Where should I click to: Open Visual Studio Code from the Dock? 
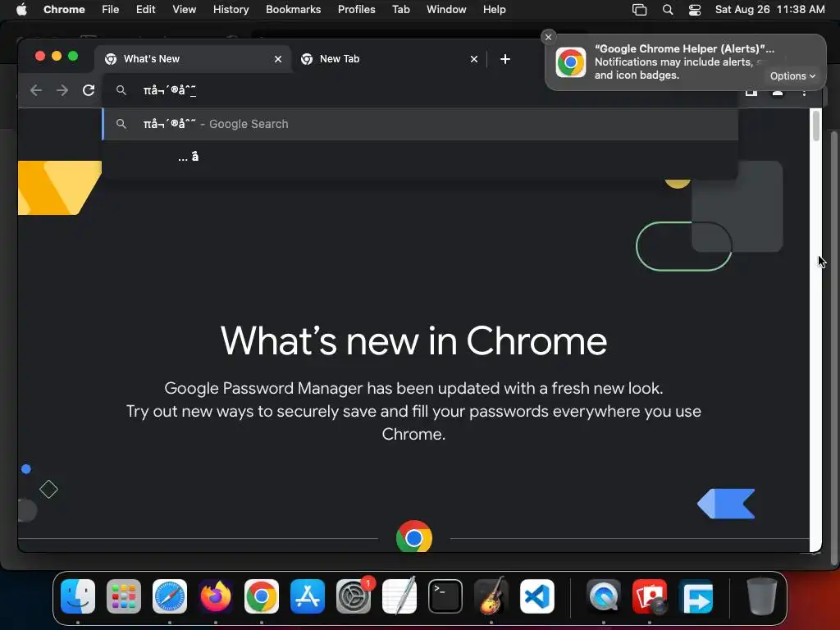(537, 596)
